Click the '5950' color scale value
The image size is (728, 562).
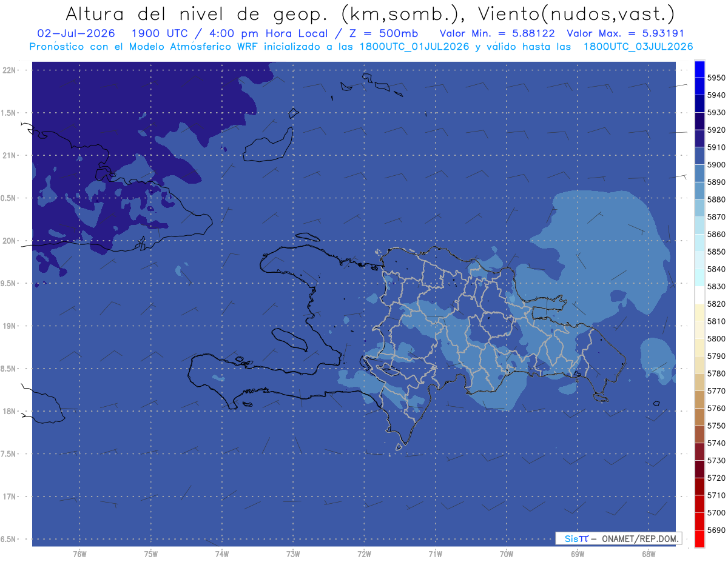click(x=716, y=78)
